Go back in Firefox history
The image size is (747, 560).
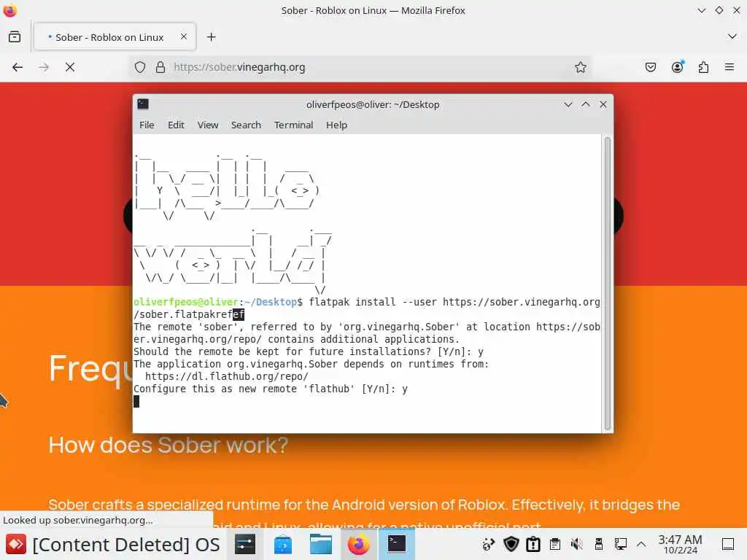18,67
